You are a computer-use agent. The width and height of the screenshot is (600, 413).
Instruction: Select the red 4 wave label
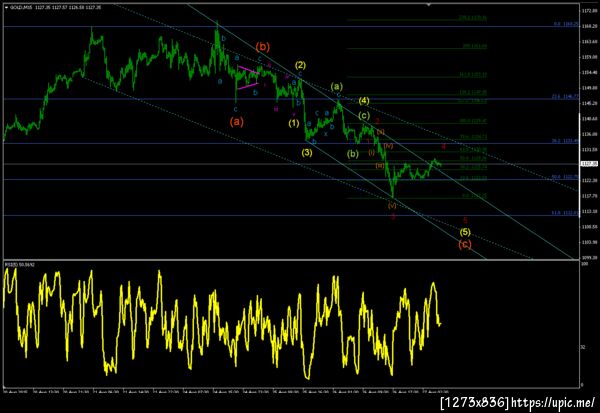click(x=443, y=146)
